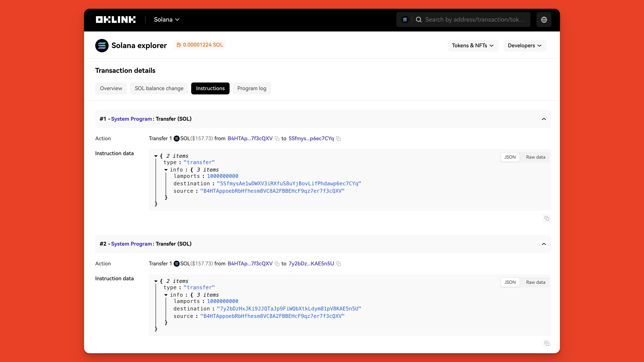Collapse the info node in instruction #2 JSON
This screenshot has height=362, width=644.
166,295
